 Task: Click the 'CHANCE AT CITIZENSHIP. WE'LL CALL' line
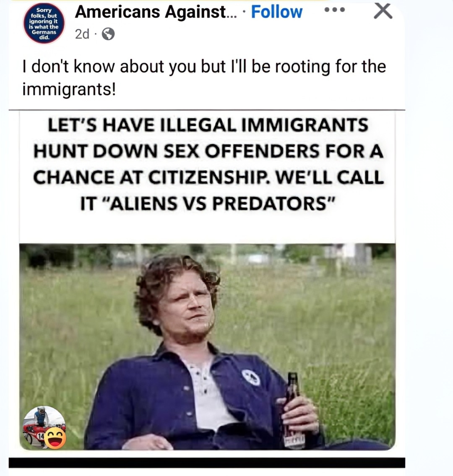(x=208, y=177)
